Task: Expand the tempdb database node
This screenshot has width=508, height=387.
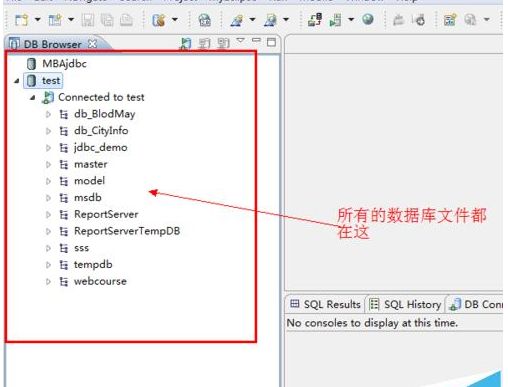Action: 48,265
